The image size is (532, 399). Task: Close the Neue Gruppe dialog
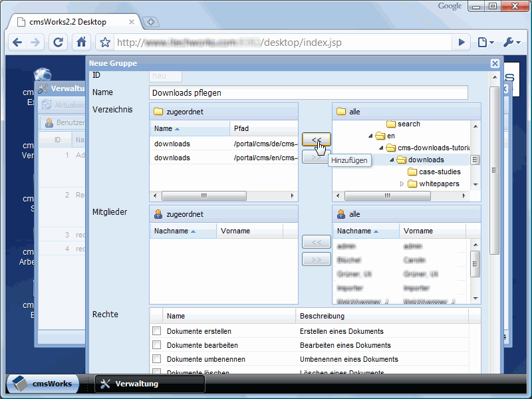pyautogui.click(x=495, y=63)
